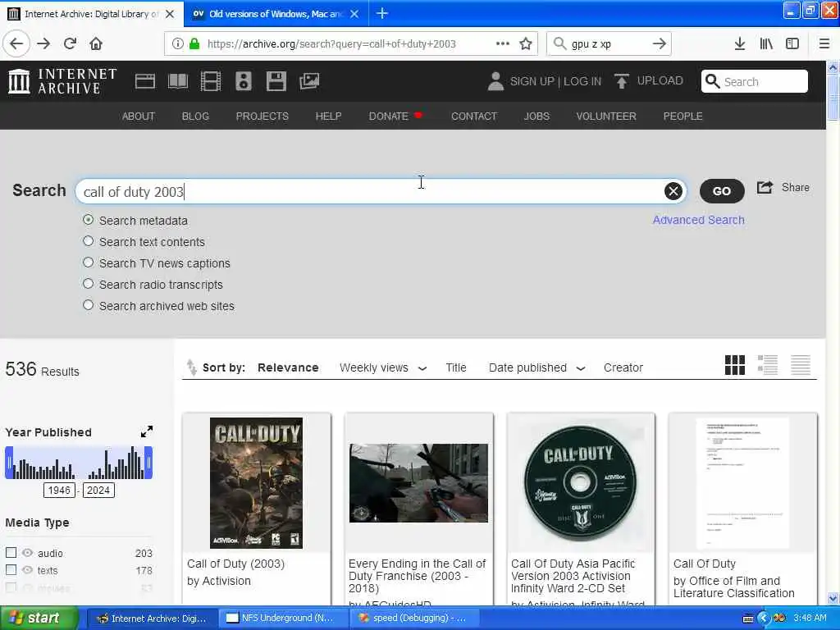Check the audio media type box
This screenshot has height=630, width=840.
(x=11, y=552)
